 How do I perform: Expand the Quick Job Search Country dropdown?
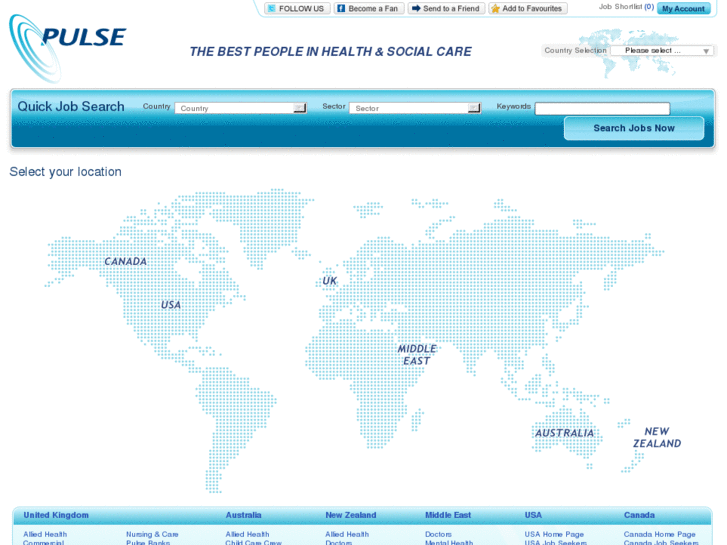pos(241,108)
